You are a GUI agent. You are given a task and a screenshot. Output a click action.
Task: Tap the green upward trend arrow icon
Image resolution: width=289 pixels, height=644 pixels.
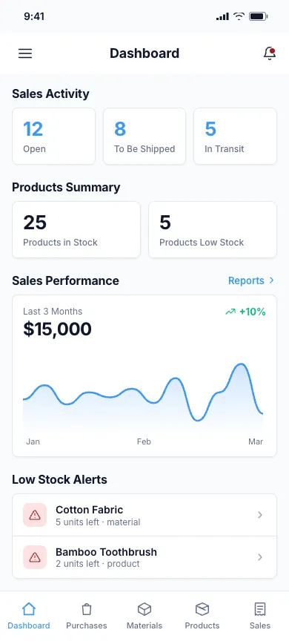(230, 312)
